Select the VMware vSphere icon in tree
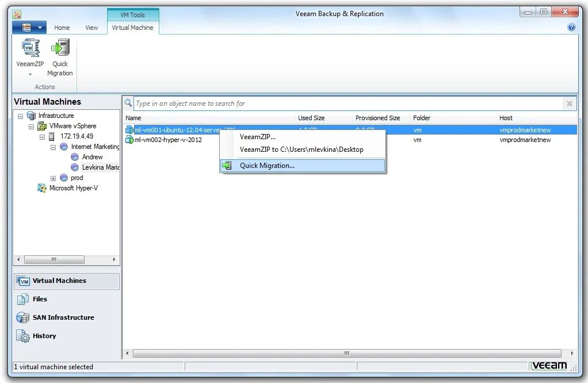The width and height of the screenshot is (588, 383). 42,127
